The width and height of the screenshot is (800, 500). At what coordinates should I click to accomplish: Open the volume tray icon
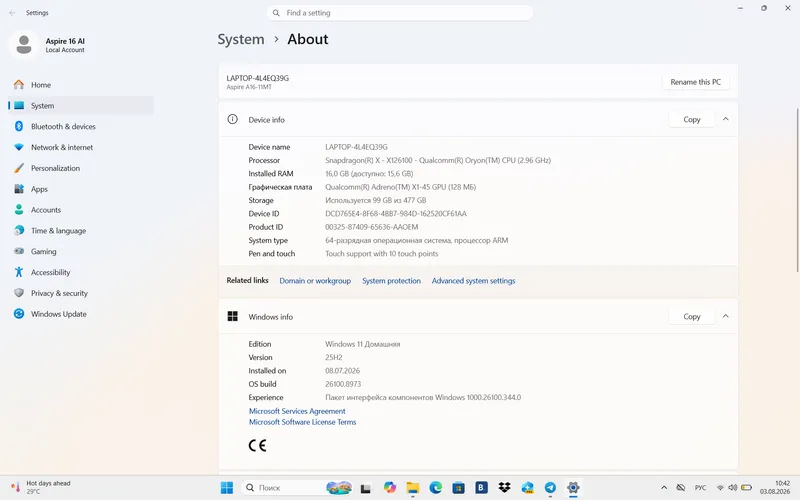pyautogui.click(x=733, y=488)
